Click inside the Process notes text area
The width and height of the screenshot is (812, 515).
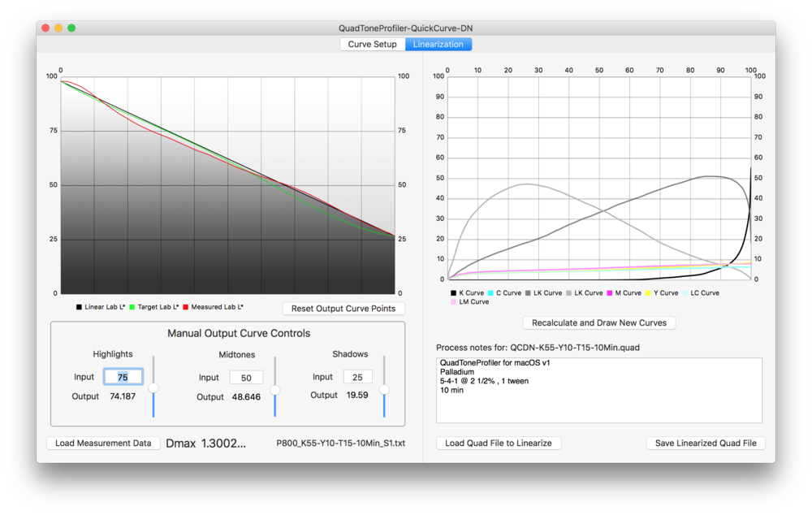tap(599, 390)
